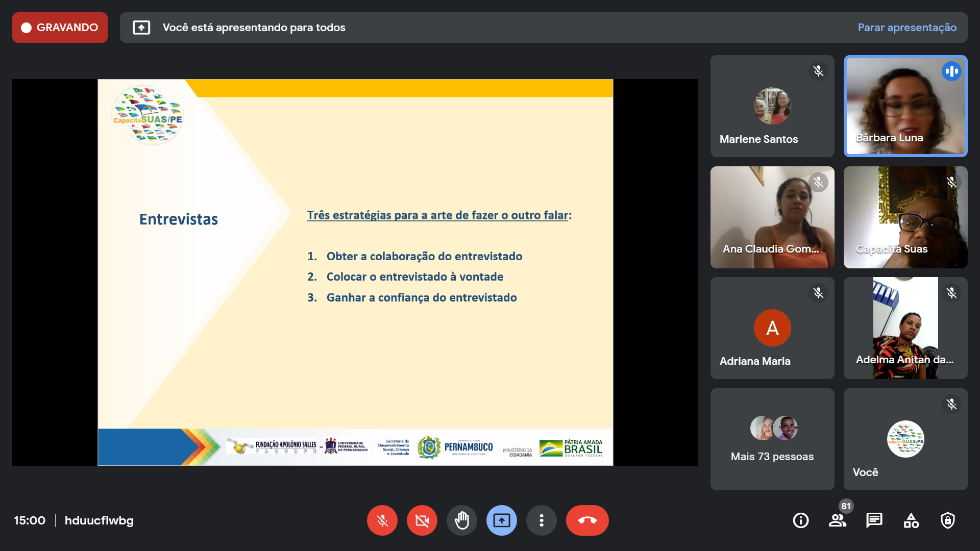Open host controls shield icon
This screenshot has width=980, height=551.
947,520
